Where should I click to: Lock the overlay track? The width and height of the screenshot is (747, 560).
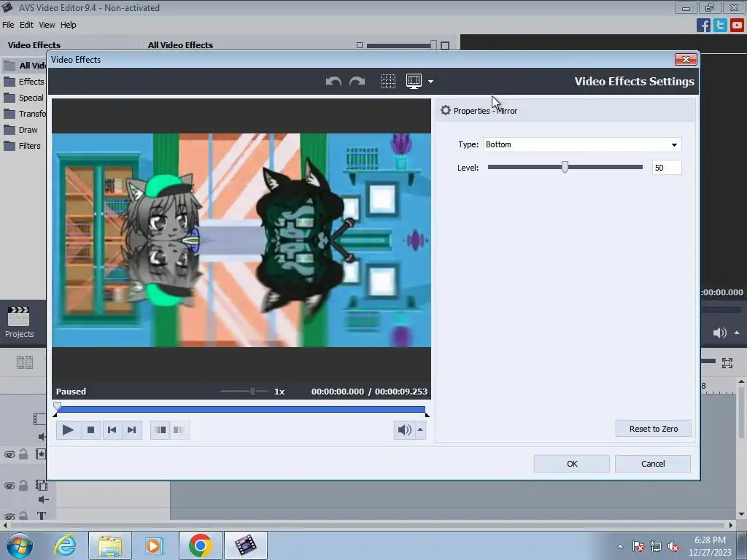pyautogui.click(x=23, y=485)
